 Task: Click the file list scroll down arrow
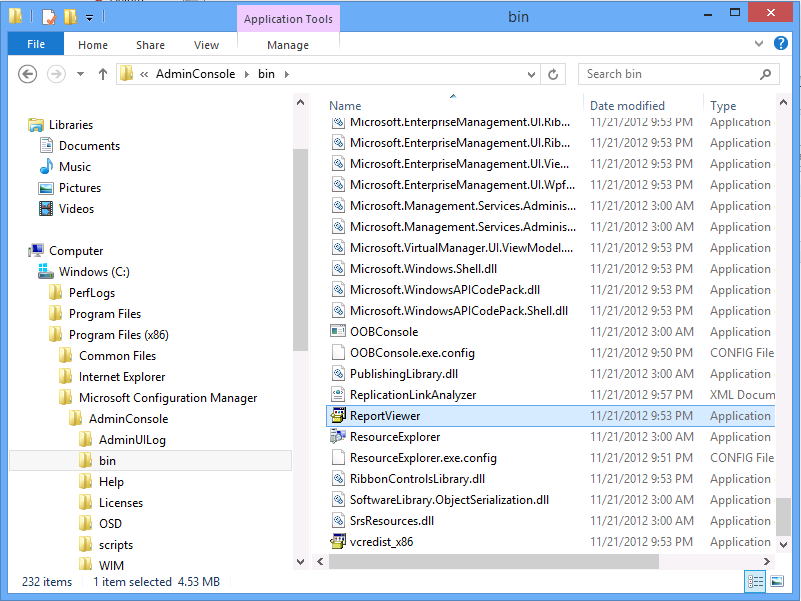click(x=783, y=545)
